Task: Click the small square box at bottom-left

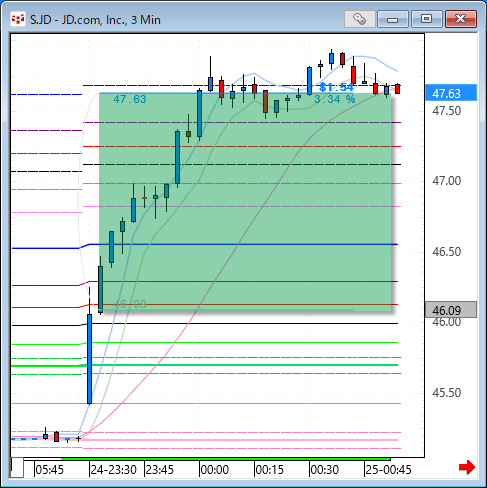Action: coord(17,468)
